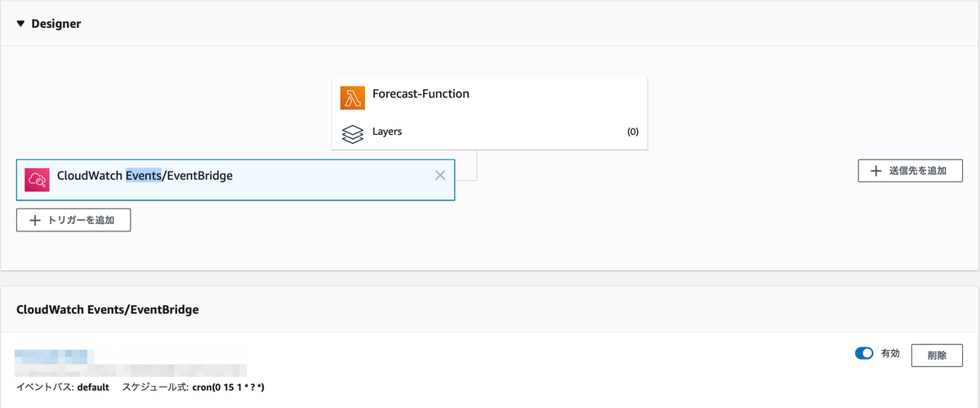Click the blurred grey ARN text line
Image resolution: width=980 pixels, height=408 pixels.
coord(131,370)
